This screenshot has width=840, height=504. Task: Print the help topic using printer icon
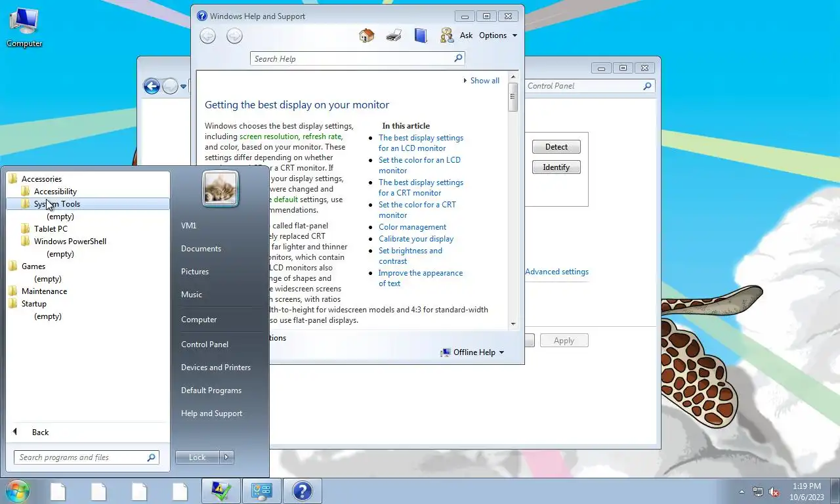(x=394, y=35)
